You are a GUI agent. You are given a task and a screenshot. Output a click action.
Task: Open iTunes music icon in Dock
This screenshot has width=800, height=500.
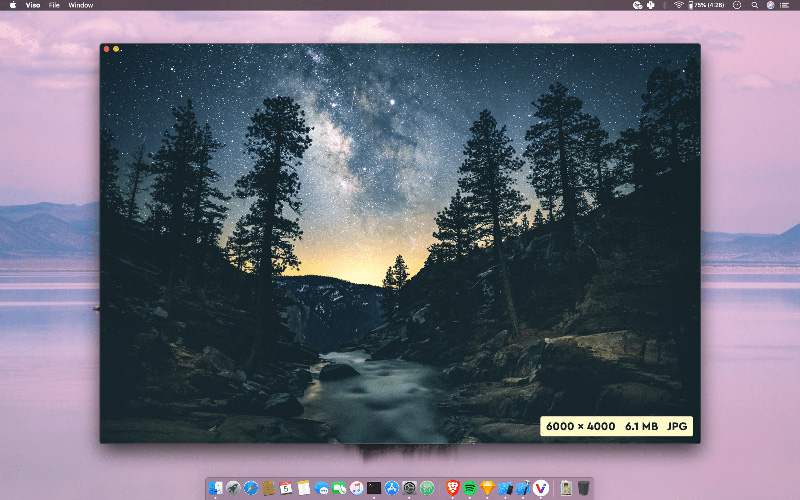[x=357, y=488]
